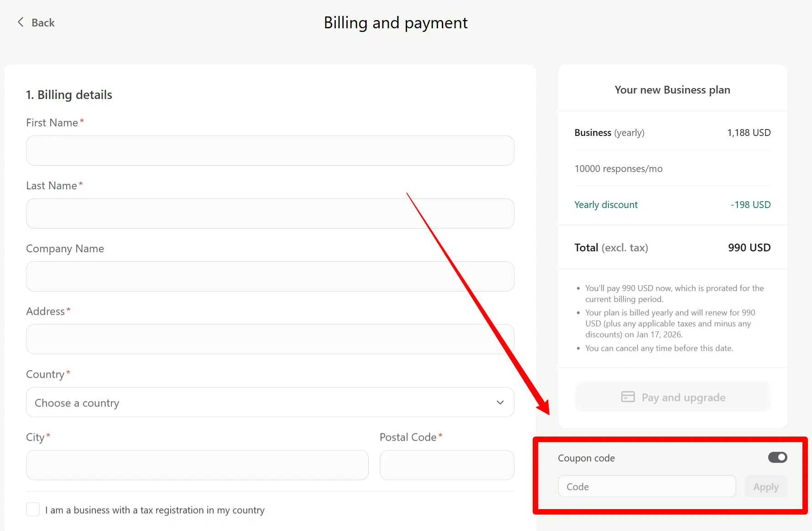
Task: Check the tax registration business checkbox
Action: 33,509
